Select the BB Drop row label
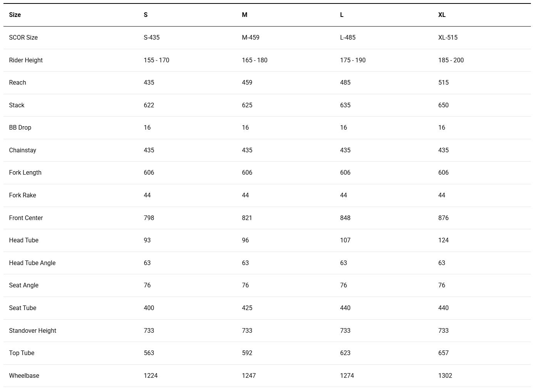 pyautogui.click(x=20, y=128)
